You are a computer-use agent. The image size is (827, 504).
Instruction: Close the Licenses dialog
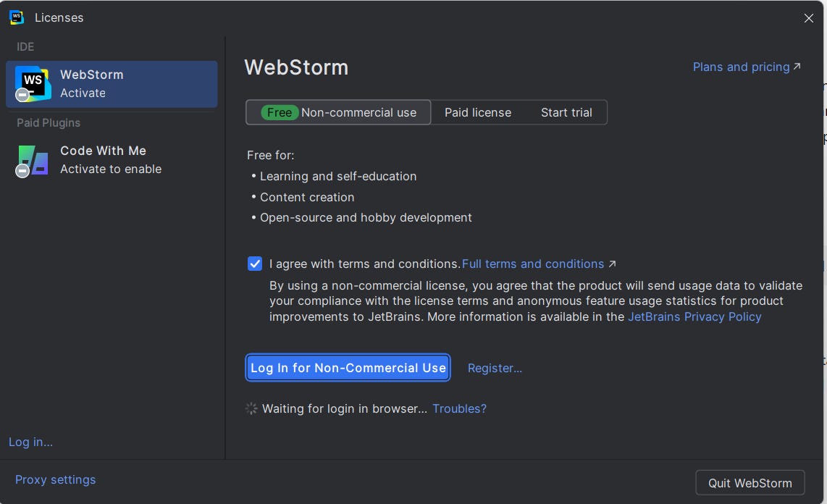[808, 18]
